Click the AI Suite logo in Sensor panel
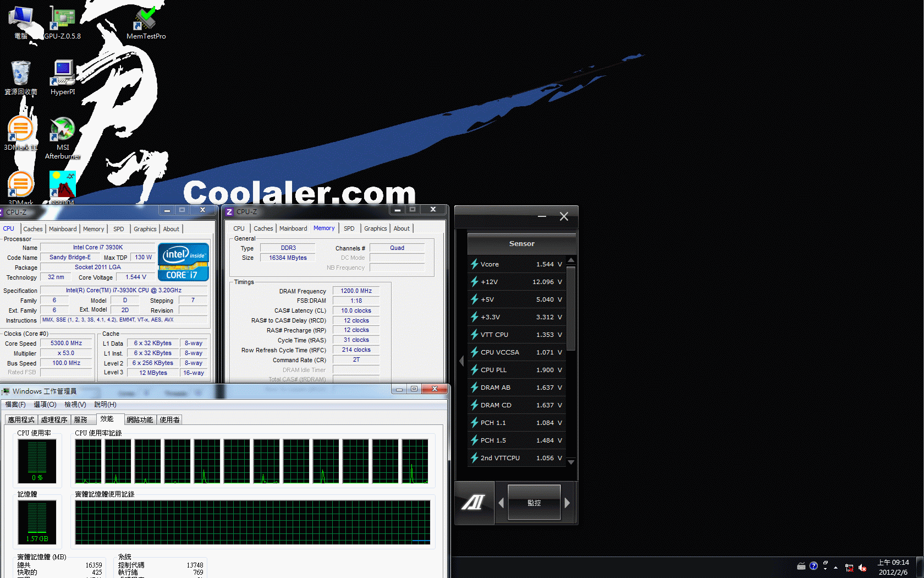 tap(474, 502)
